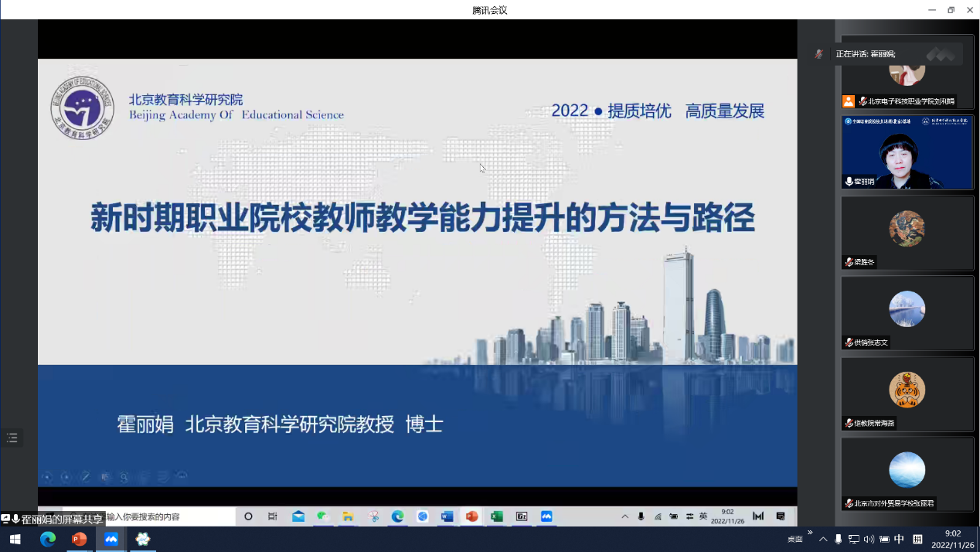The image size is (980, 552).
Task: Expand hidden system tray icons chevron
Action: coord(823,539)
